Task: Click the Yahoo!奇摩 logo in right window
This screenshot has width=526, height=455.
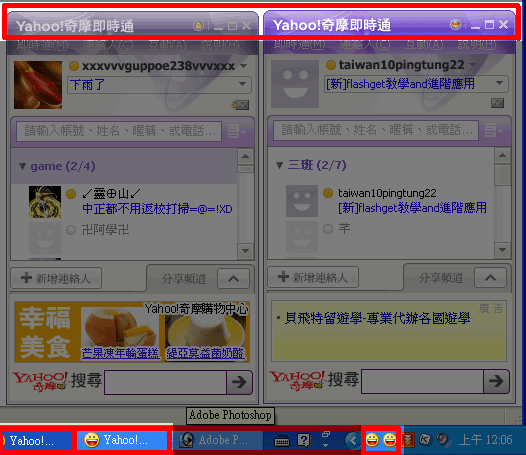Action: (x=297, y=381)
